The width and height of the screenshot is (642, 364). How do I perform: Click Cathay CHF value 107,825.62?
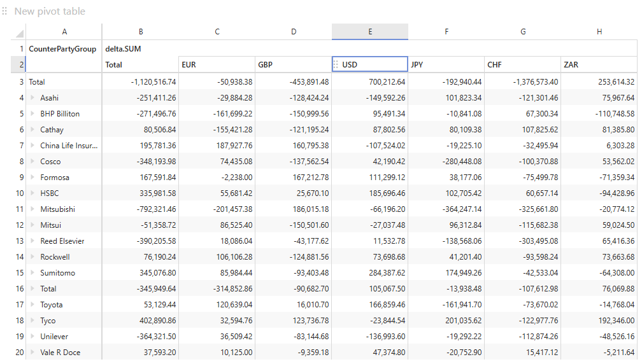pos(539,130)
